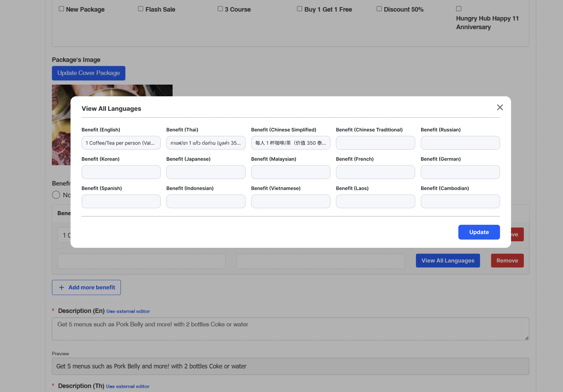
Task: Tick the Flash Sale checkbox
Action: click(141, 9)
